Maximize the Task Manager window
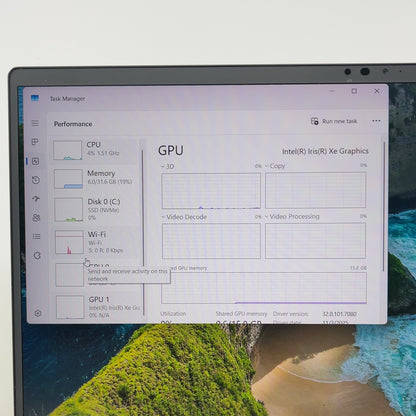The width and height of the screenshot is (416, 416). (354, 91)
